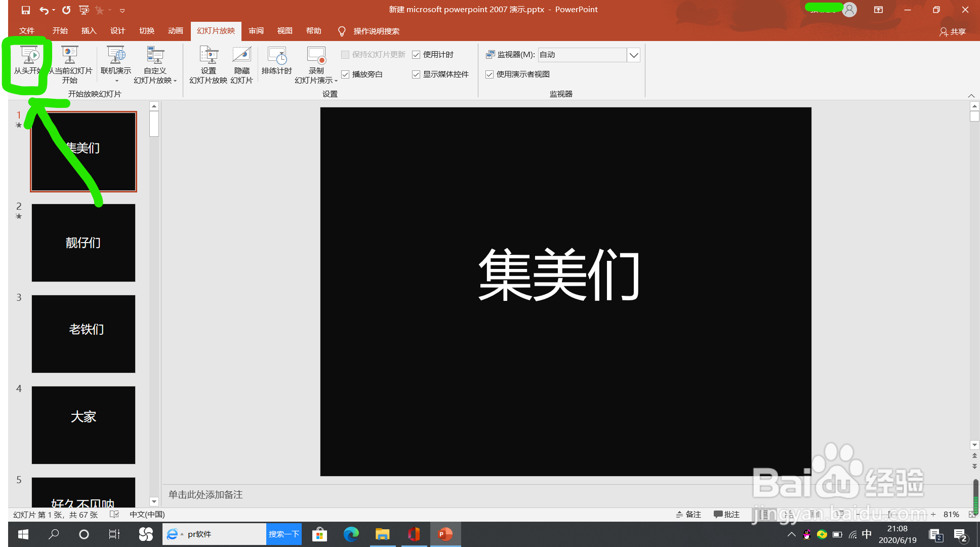Screen dimensions: 980x547
Task: Toggle Play Narrations checkbox
Action: [x=345, y=74]
